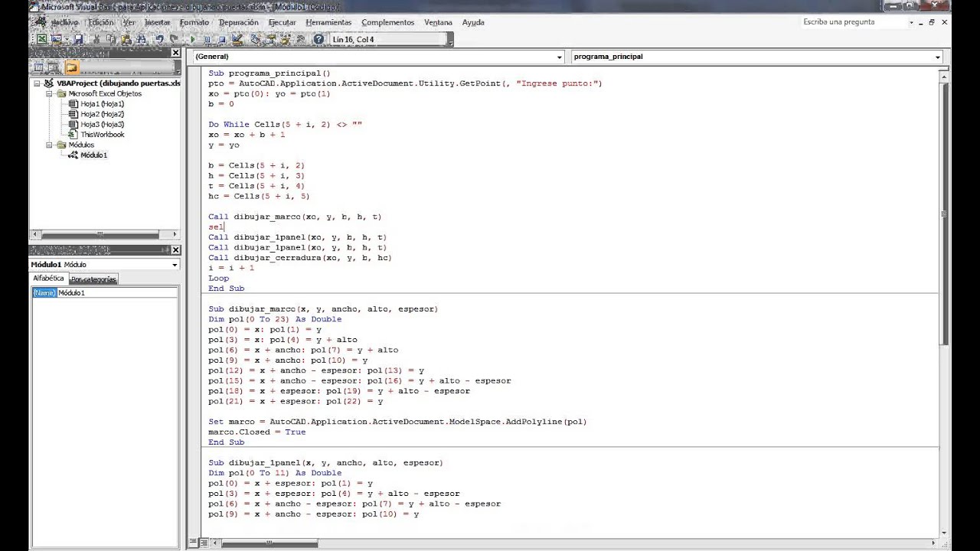Open the Archivo menu
The image size is (980, 551).
point(64,22)
